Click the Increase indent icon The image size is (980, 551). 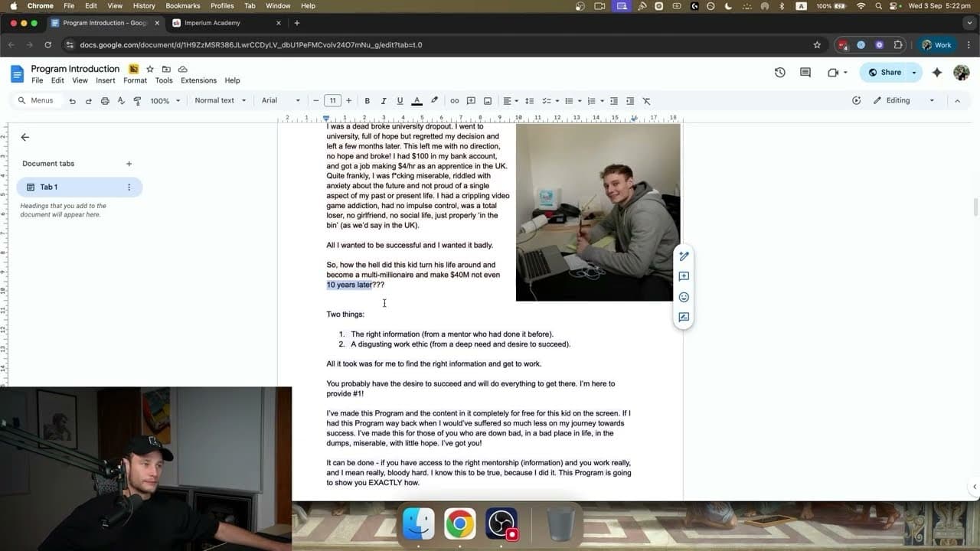630,101
